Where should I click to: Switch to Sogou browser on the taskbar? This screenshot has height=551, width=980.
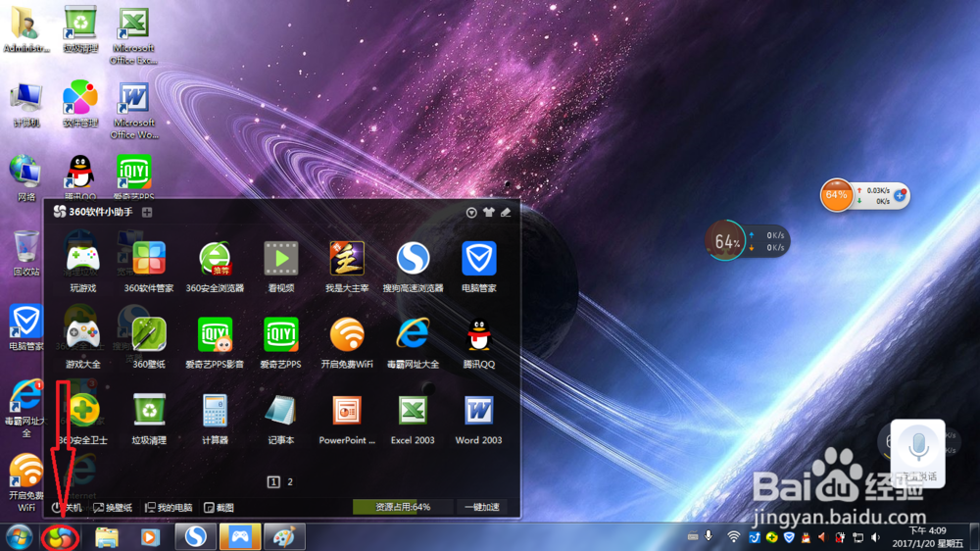coord(196,536)
